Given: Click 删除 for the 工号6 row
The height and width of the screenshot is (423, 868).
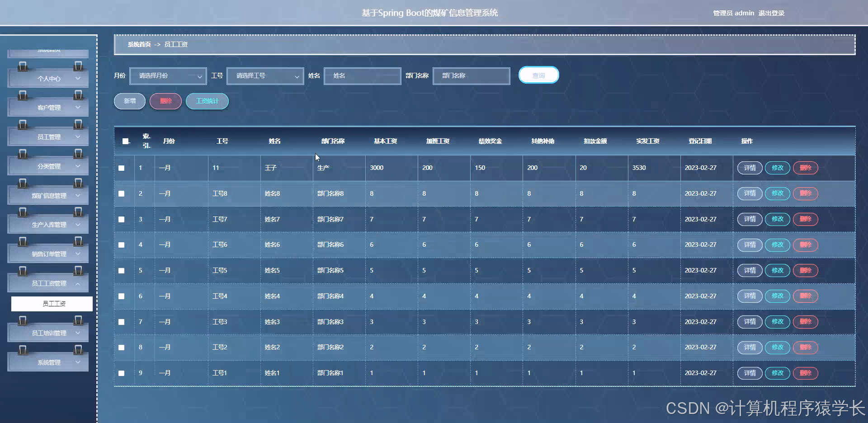Looking at the screenshot, I should [x=806, y=245].
